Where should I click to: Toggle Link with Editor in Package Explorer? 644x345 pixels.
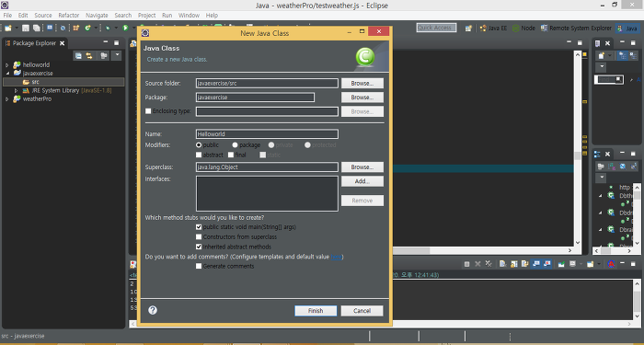[x=89, y=56]
